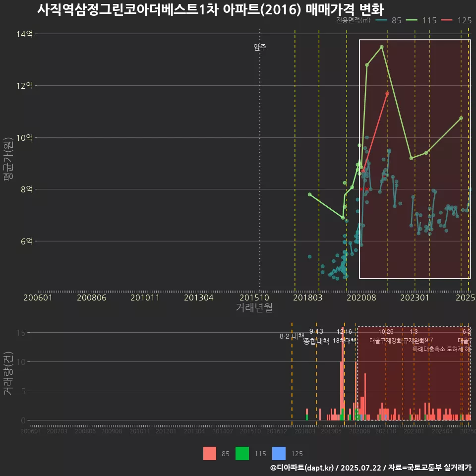
Task: Select the green 115 swatch in bottom legend
Action: tap(242, 453)
